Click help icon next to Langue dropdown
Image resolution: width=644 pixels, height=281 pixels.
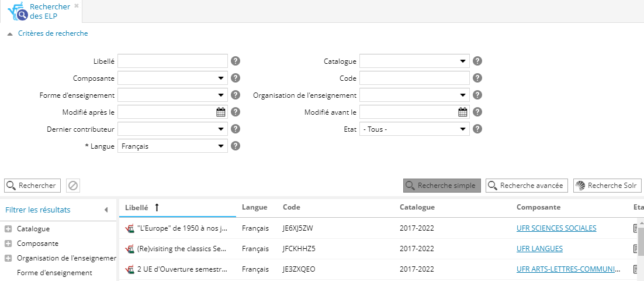point(236,146)
